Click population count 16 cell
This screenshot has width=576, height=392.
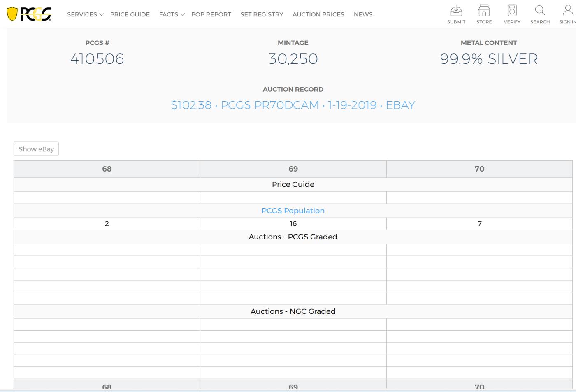click(293, 224)
